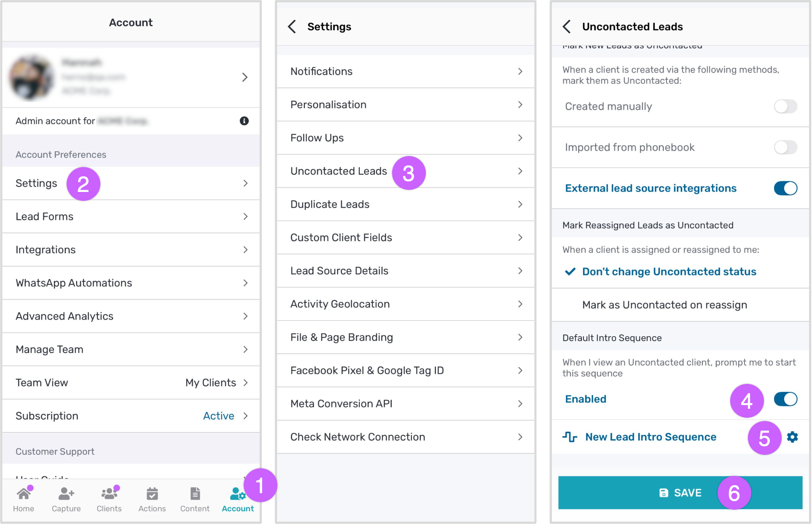This screenshot has width=812, height=524.
Task: Open Uncontacted Leads settings item
Action: 406,171
